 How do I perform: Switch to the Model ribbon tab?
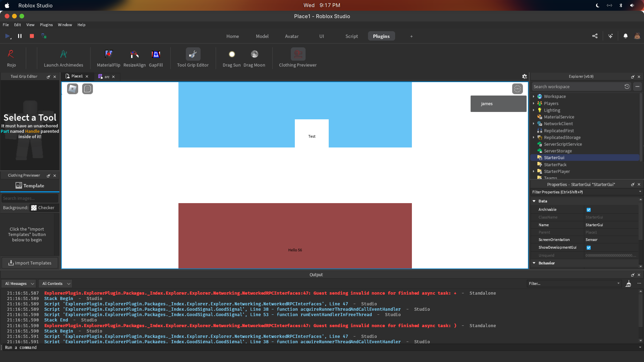click(262, 36)
